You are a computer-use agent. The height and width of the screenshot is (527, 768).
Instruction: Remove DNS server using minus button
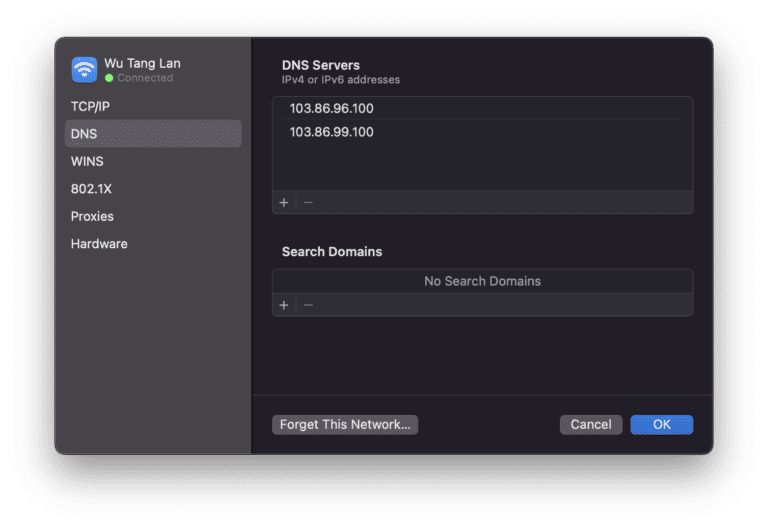pos(308,202)
